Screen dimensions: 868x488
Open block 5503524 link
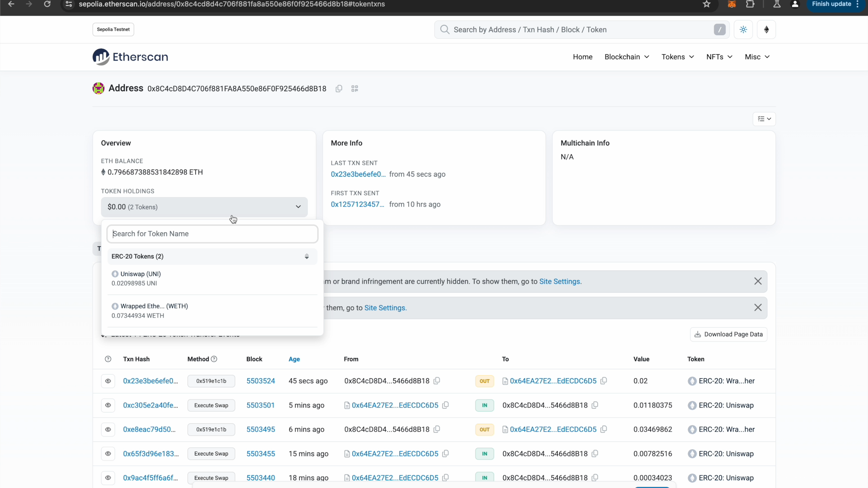260,381
